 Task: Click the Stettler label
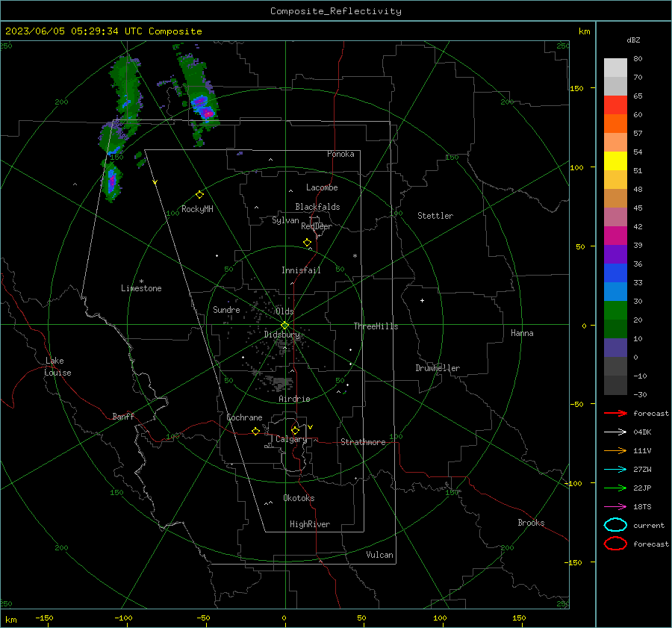(435, 216)
